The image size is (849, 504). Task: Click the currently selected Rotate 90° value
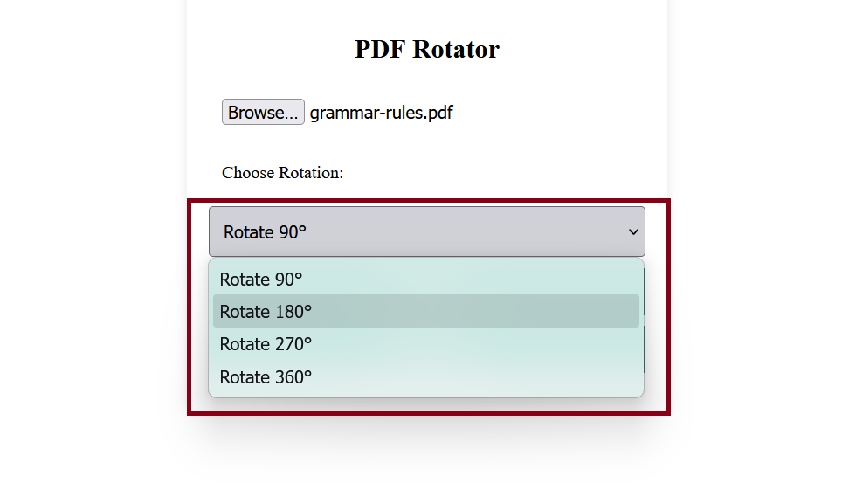(264, 232)
